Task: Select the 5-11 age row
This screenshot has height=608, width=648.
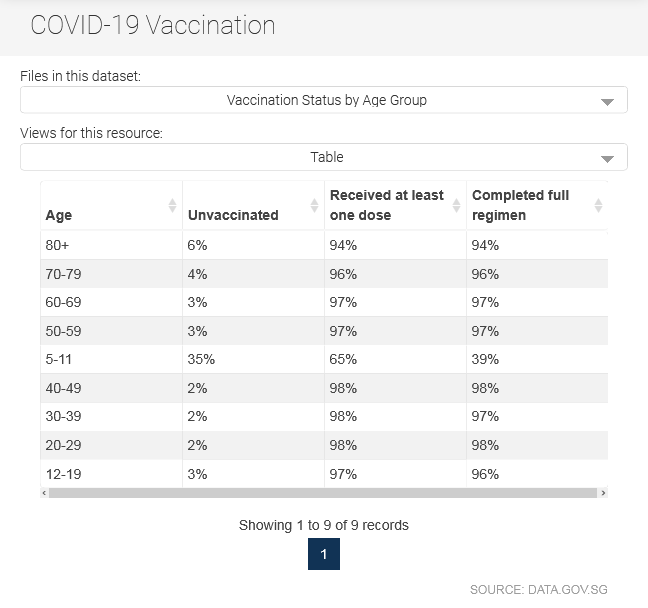Action: pos(324,359)
